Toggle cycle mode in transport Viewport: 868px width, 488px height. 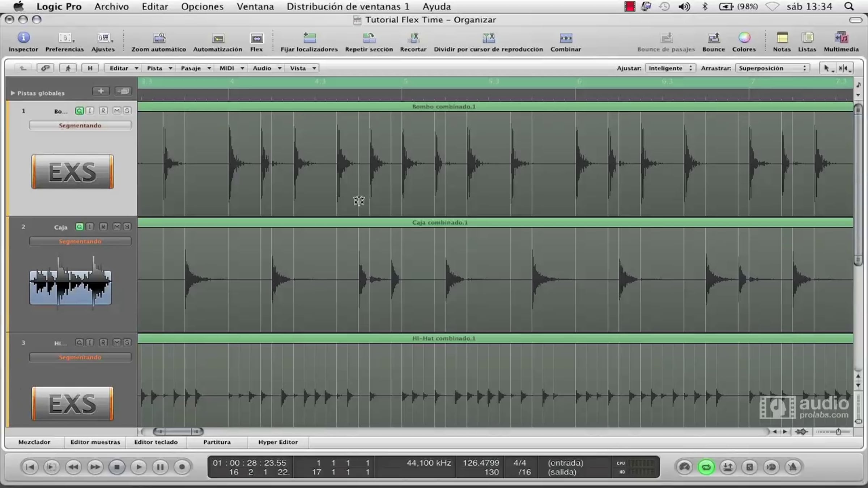tap(706, 467)
